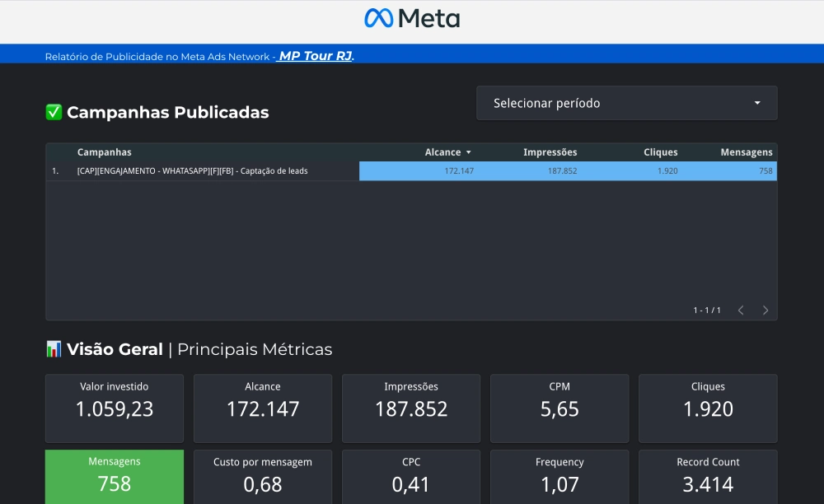The height and width of the screenshot is (504, 824).
Task: Click the caret arrow in the period selector
Action: click(757, 104)
